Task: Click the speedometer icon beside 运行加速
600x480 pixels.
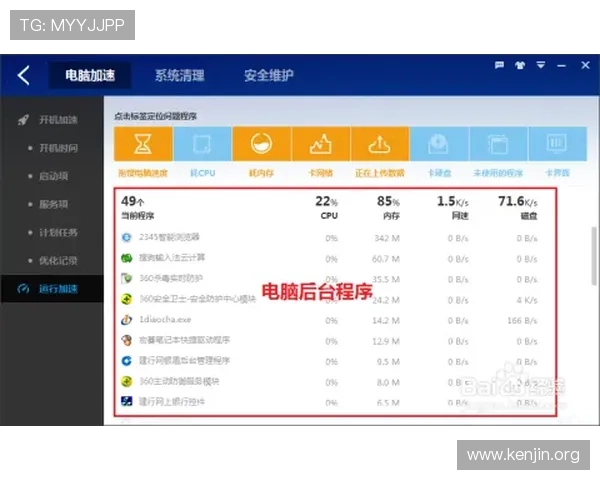Action: pyautogui.click(x=23, y=289)
